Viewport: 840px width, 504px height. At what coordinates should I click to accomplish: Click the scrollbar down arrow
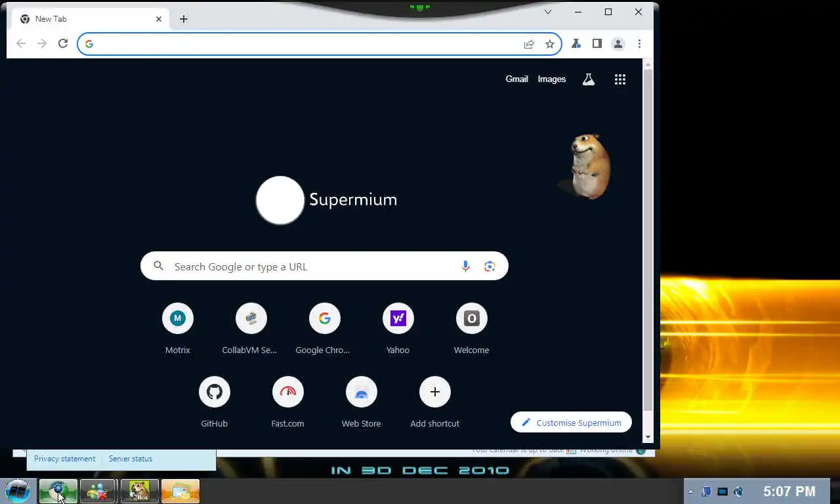(648, 438)
